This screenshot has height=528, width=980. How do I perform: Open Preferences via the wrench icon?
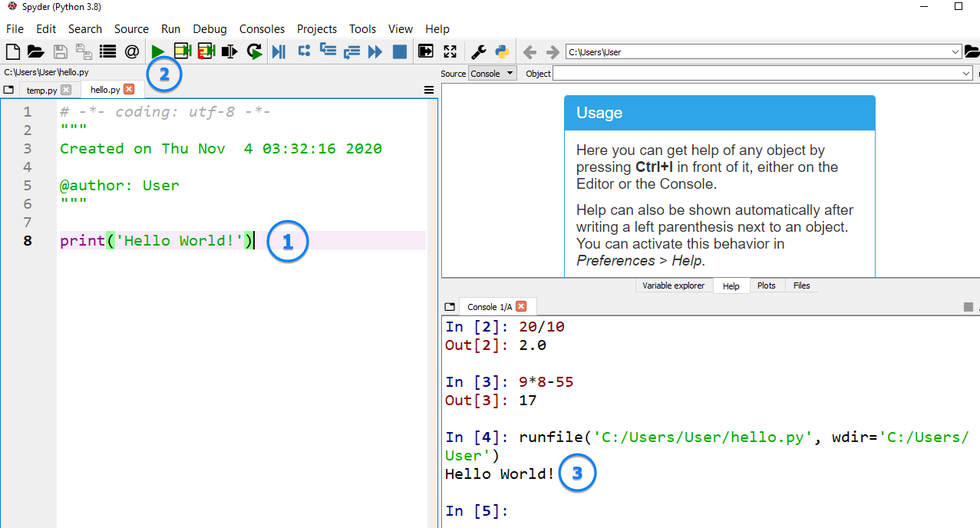(478, 51)
